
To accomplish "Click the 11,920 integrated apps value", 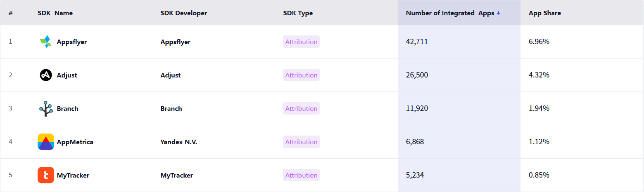I will pos(417,108).
